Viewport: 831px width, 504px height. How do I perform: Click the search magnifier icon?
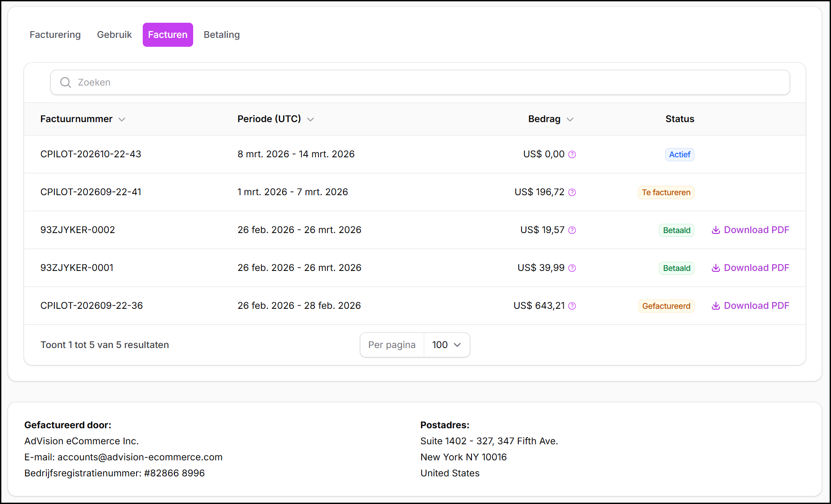66,82
